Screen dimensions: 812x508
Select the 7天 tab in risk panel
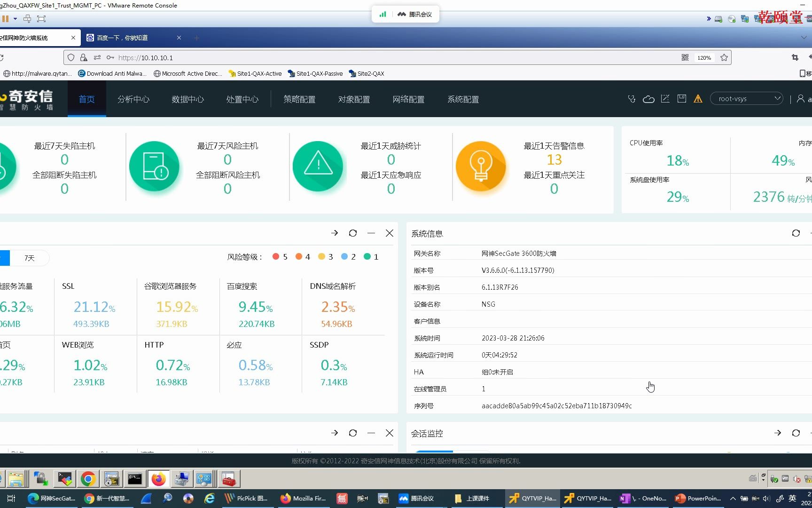[x=29, y=258]
